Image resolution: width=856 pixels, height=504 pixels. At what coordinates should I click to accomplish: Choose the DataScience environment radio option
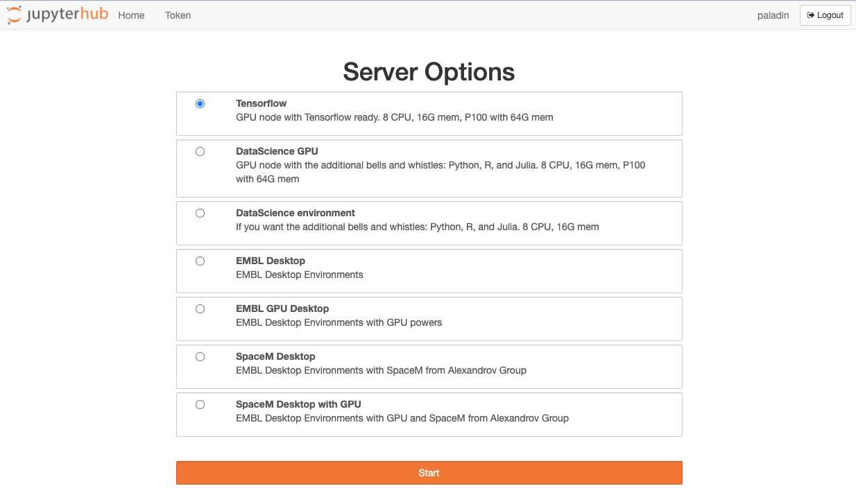(x=200, y=214)
